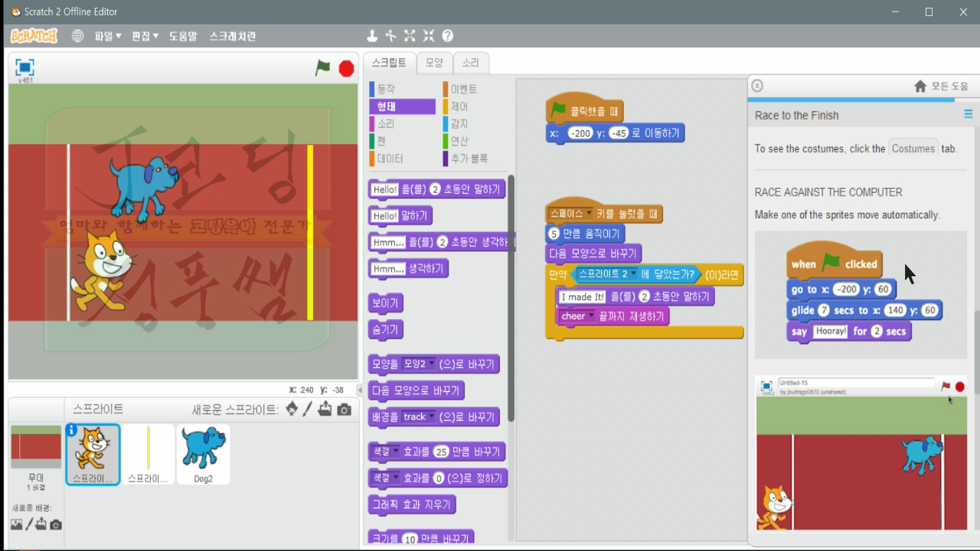Open the 파일 menu
The image size is (980, 551).
[x=108, y=36]
